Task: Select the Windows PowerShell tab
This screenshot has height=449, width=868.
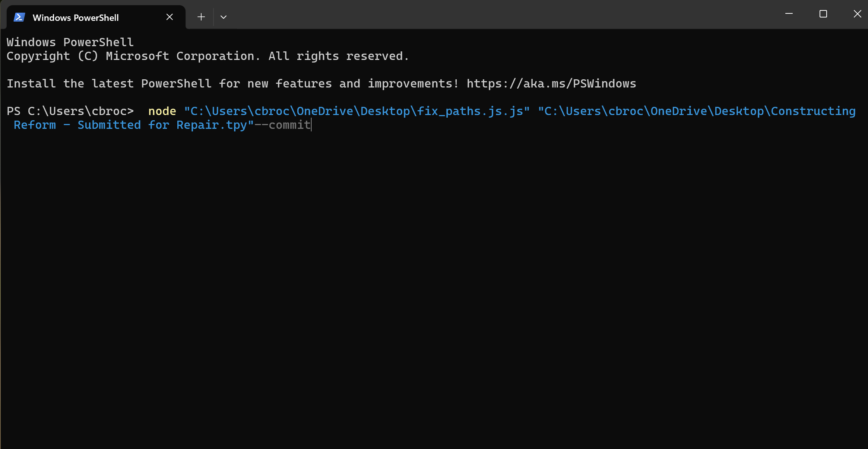Action: coord(76,17)
